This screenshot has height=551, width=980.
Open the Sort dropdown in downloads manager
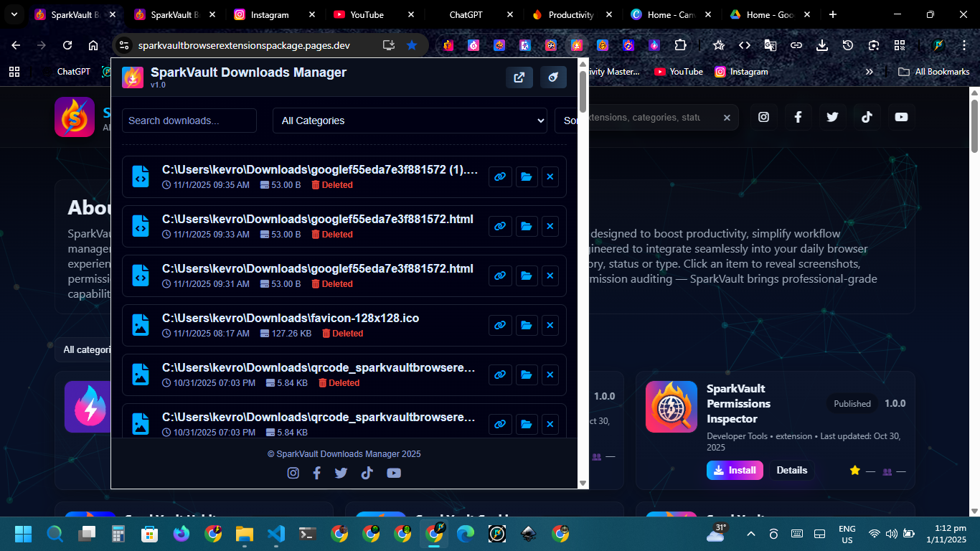pos(570,121)
